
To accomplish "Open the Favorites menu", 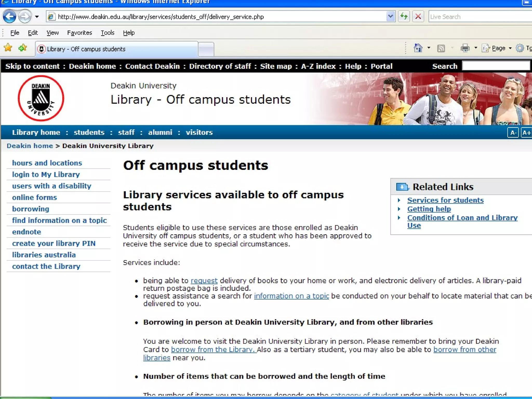I will pyautogui.click(x=79, y=33).
